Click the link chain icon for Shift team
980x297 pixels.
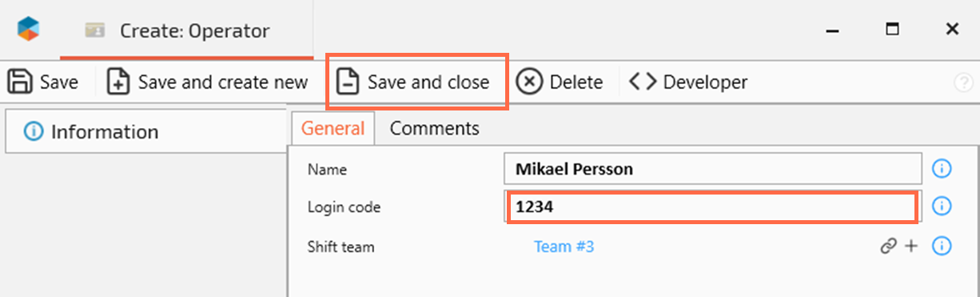coord(887,247)
